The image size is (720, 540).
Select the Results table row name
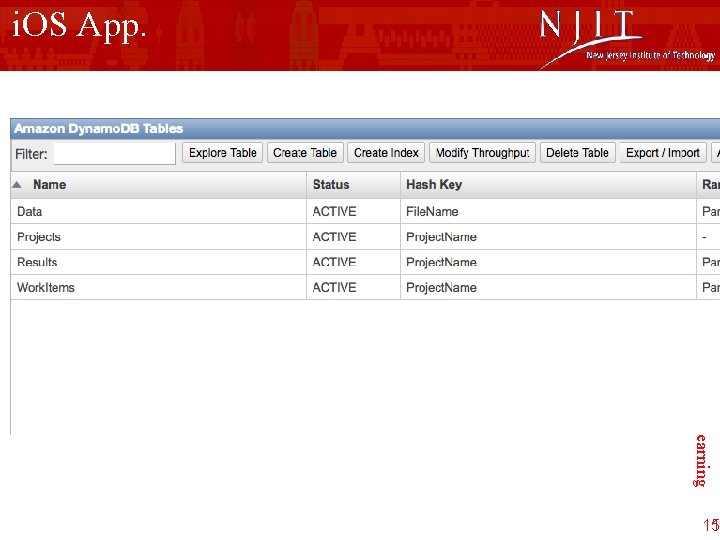pos(37,262)
